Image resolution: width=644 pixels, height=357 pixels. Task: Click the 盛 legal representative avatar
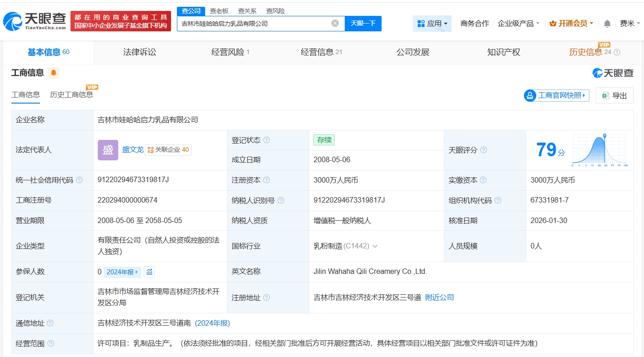108,150
